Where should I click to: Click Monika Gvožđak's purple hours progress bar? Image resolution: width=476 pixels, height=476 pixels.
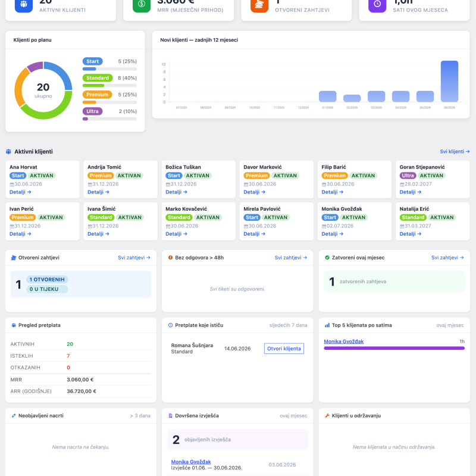(394, 349)
